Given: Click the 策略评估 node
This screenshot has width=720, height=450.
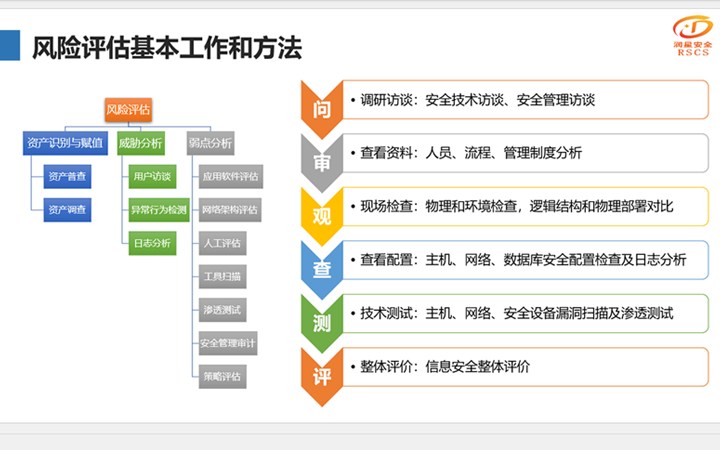Looking at the screenshot, I should 223,377.
